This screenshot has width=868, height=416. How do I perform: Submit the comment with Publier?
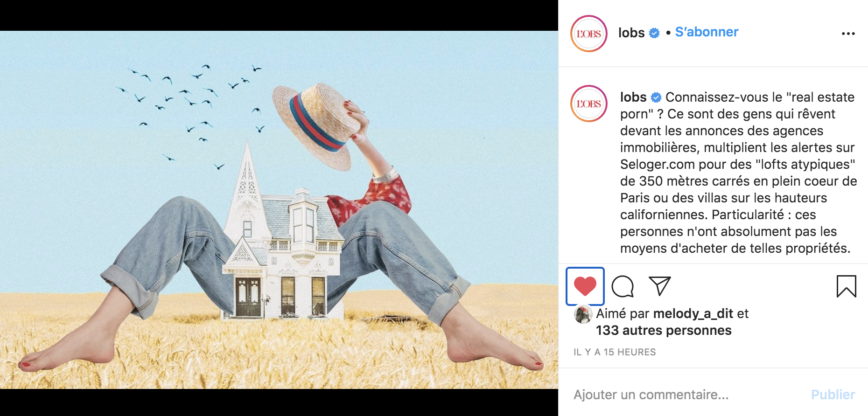click(833, 395)
